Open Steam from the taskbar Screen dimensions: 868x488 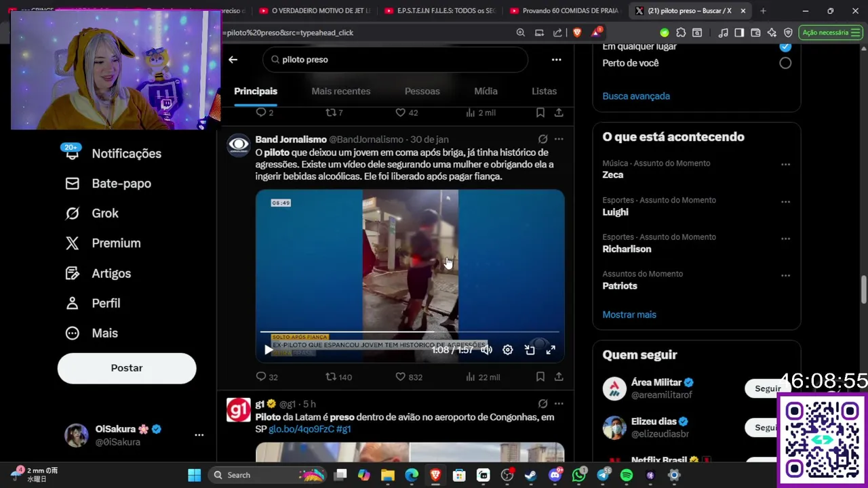pyautogui.click(x=531, y=475)
